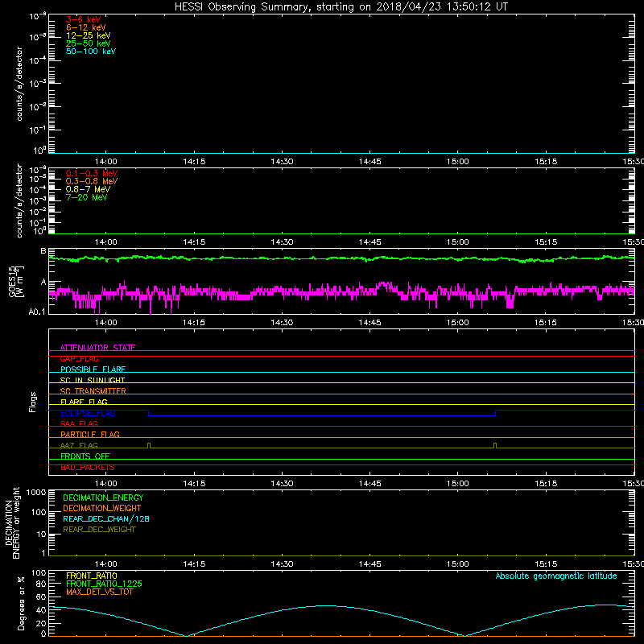This screenshot has height=644, width=644.
Task: Click the DECIMATION_ENERGY legend text
Action: tap(103, 497)
